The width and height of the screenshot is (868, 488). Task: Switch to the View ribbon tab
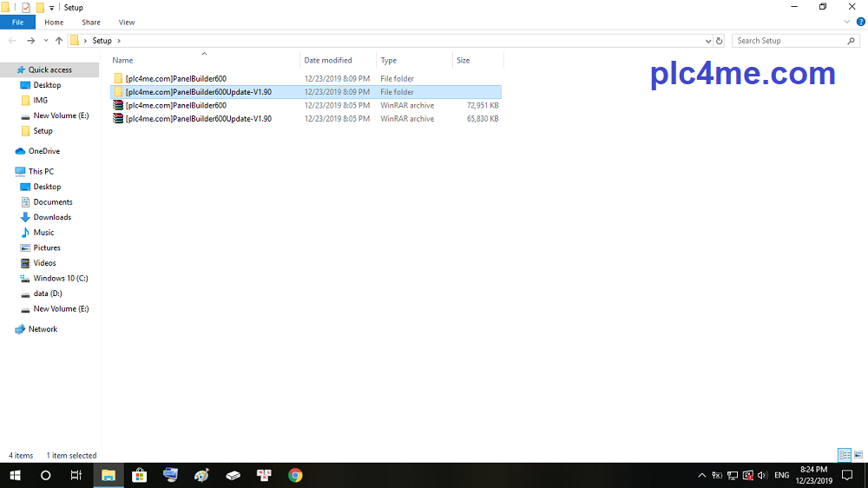pos(127,23)
